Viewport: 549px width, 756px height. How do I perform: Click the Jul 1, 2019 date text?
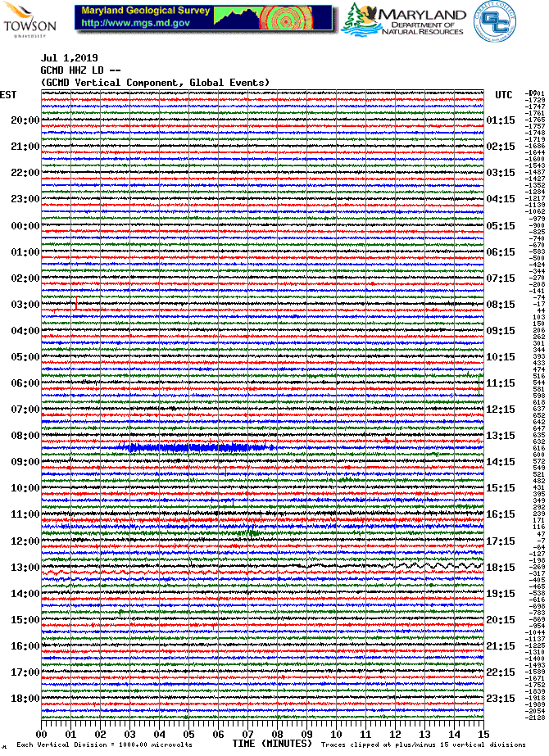(x=70, y=59)
